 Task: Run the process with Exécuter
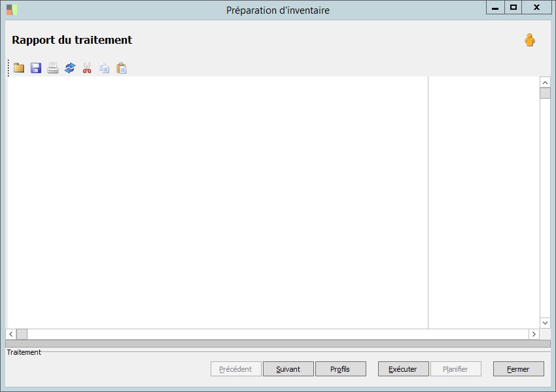tap(403, 369)
